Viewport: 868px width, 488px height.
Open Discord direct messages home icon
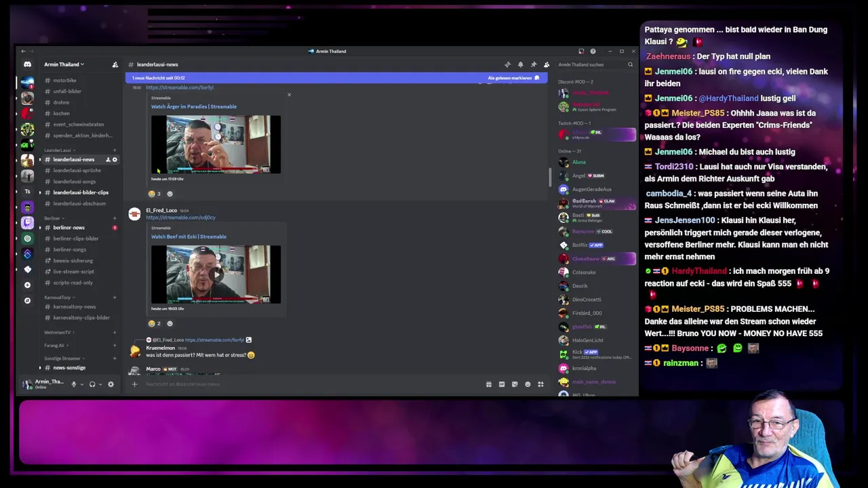click(x=27, y=64)
